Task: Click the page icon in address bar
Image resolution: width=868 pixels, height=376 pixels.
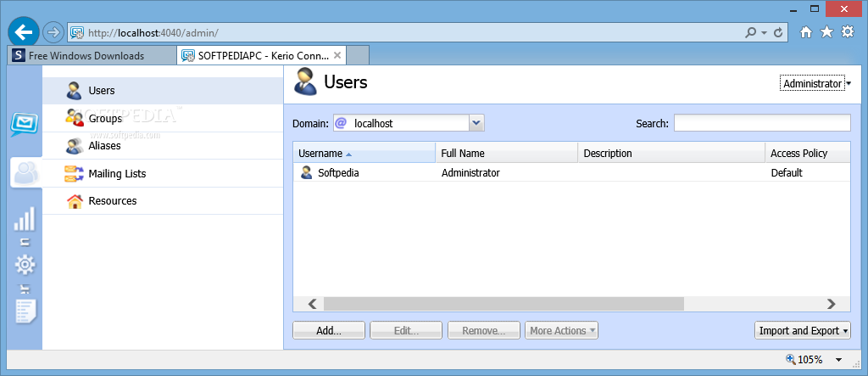Action: 77,33
